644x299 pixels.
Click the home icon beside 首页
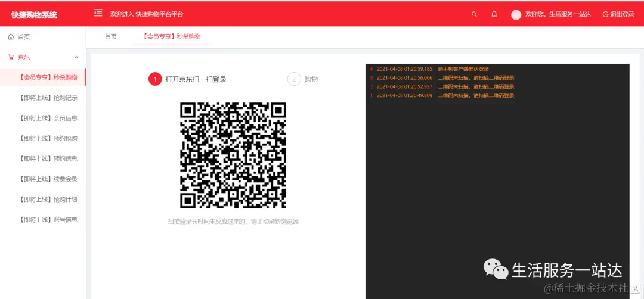[11, 37]
